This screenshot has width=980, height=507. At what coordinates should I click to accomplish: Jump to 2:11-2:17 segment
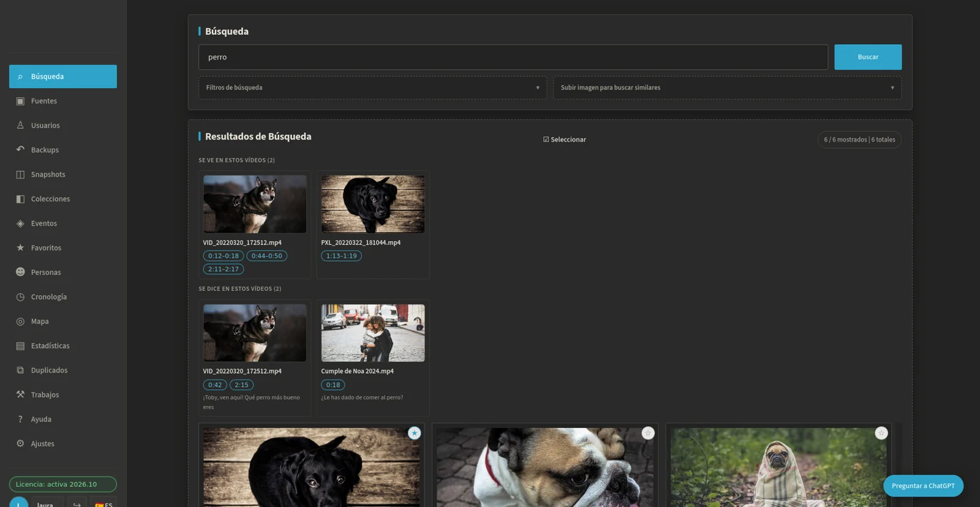224,269
